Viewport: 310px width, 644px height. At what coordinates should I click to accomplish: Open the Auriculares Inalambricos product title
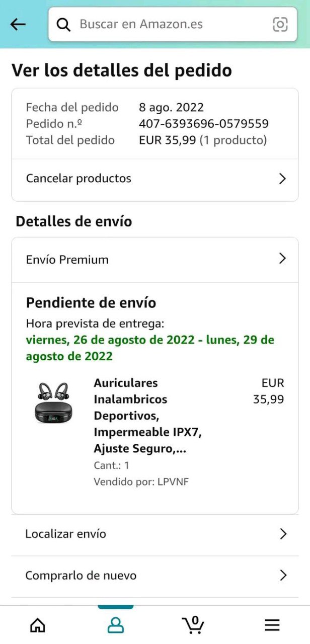(147, 416)
